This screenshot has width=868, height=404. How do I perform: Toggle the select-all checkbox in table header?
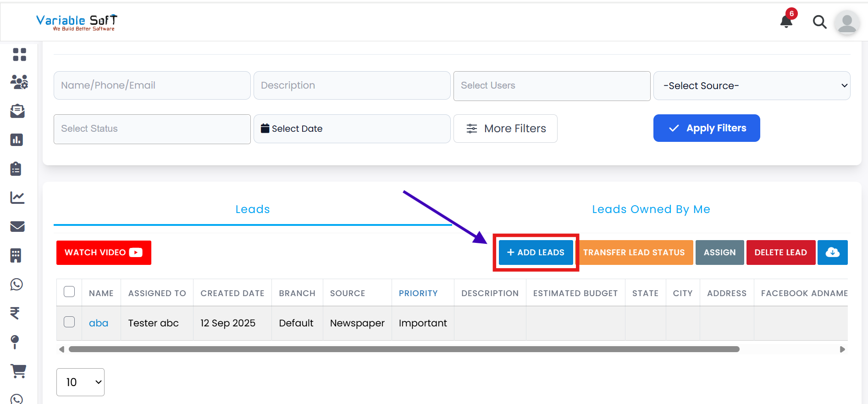(69, 292)
